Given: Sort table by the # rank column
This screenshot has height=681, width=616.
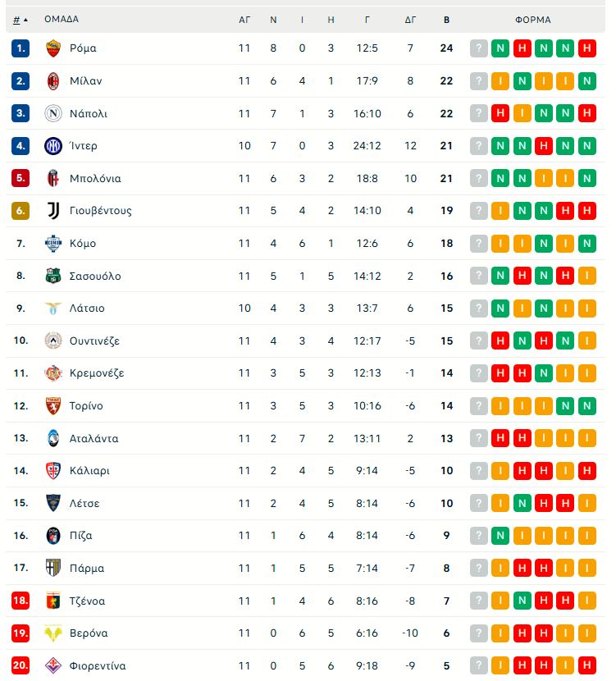Looking at the screenshot, I should pos(20,20).
